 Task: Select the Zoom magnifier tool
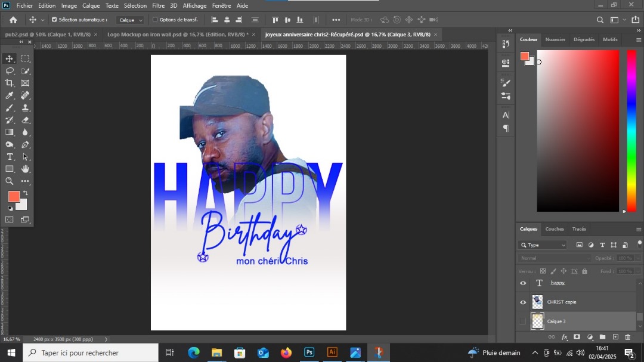pyautogui.click(x=10, y=181)
